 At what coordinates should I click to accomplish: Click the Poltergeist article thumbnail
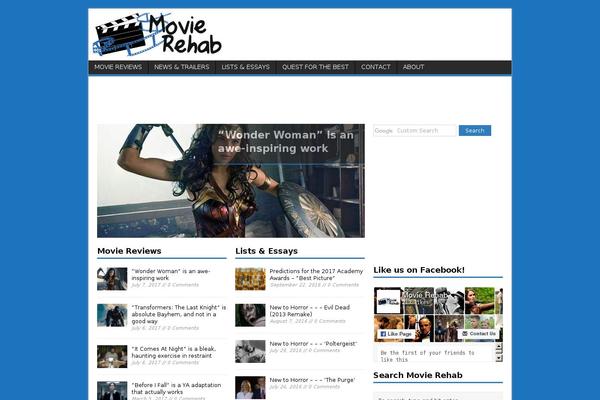click(250, 351)
